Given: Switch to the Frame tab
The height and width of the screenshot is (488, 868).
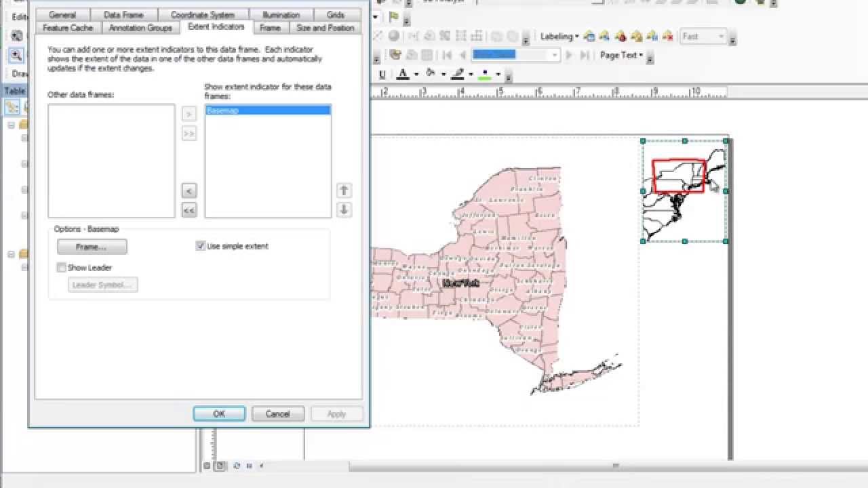Looking at the screenshot, I should pos(270,28).
